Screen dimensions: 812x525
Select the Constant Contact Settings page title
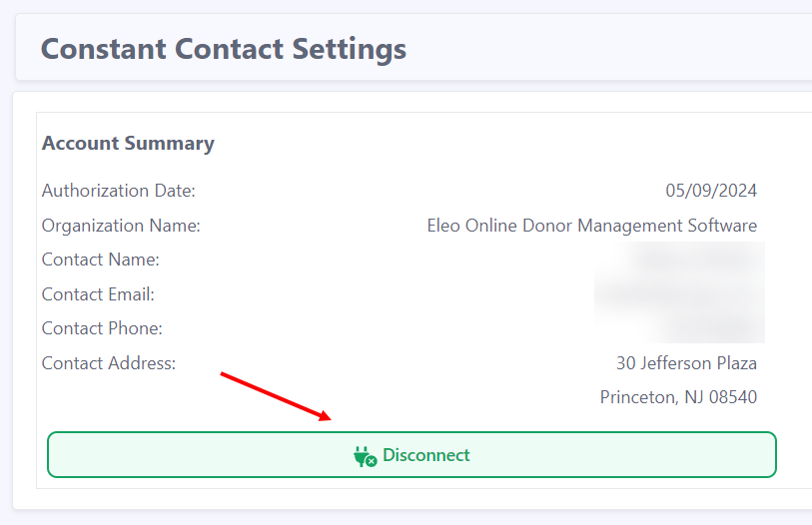point(223,49)
